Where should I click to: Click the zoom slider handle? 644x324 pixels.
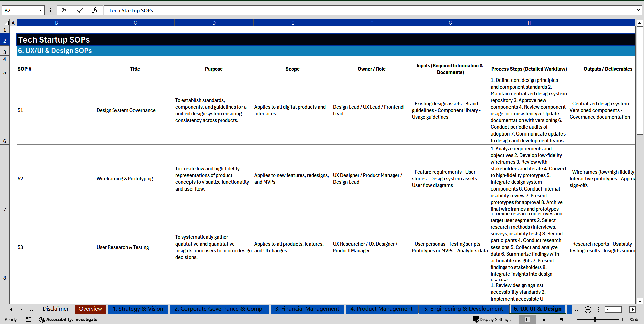(595, 319)
